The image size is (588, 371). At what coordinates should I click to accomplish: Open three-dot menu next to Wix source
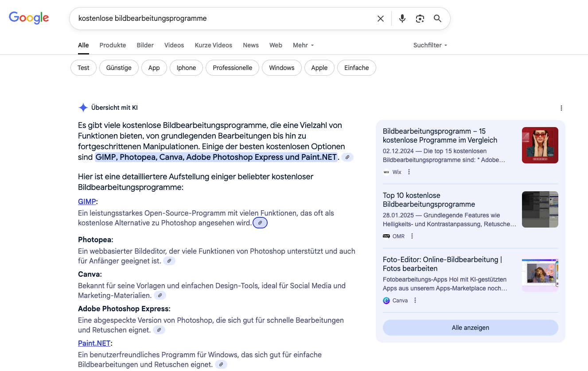pos(409,172)
